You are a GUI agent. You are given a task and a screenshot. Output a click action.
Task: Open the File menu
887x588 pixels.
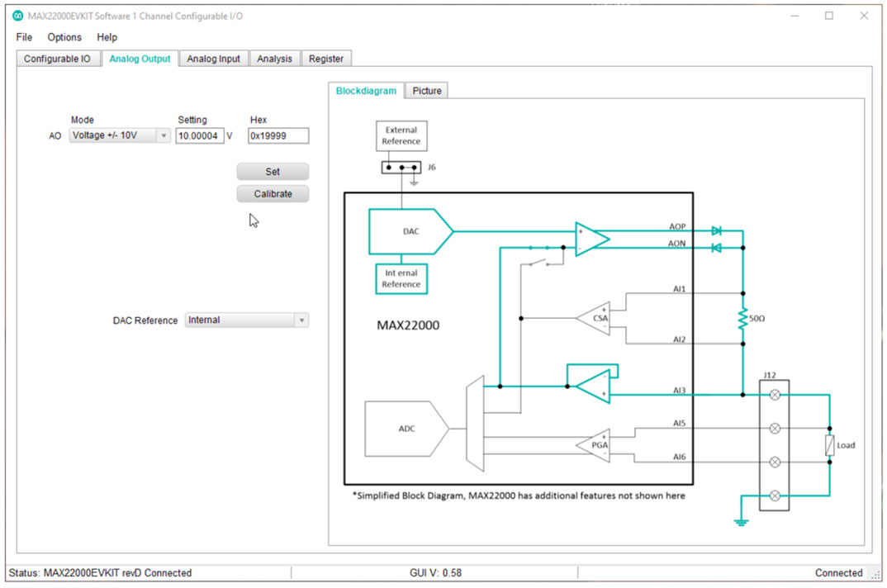coord(23,37)
